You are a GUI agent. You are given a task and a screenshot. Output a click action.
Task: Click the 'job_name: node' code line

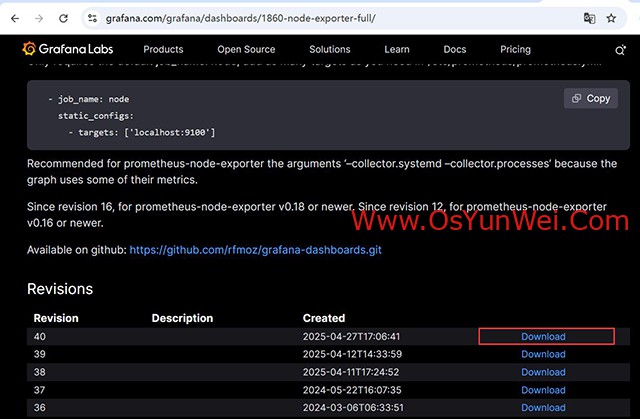coord(89,99)
